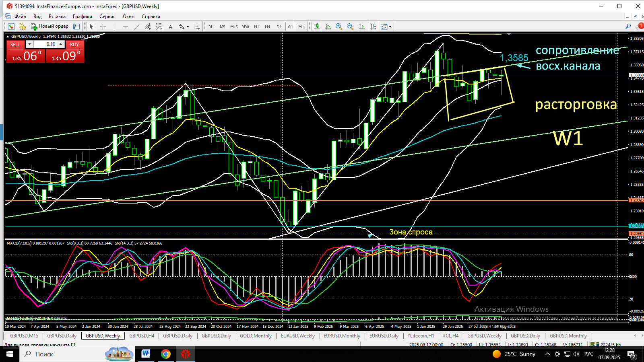Switch the chart to line chart view
Image resolution: width=644 pixels, height=362 pixels.
(328, 27)
